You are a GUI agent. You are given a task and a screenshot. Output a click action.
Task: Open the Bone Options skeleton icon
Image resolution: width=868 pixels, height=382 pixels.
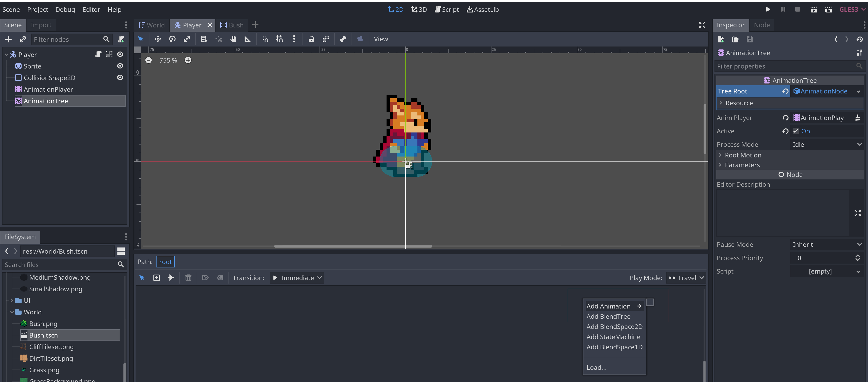tap(343, 39)
